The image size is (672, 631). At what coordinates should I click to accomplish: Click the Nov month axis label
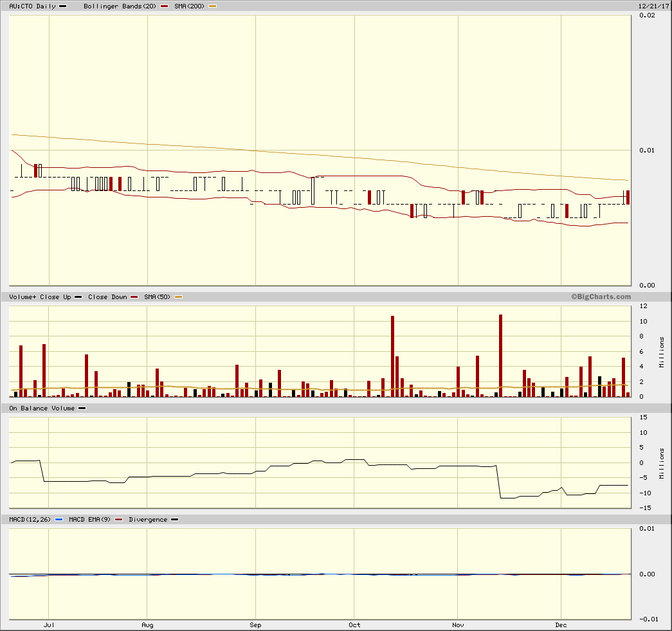[x=458, y=625]
